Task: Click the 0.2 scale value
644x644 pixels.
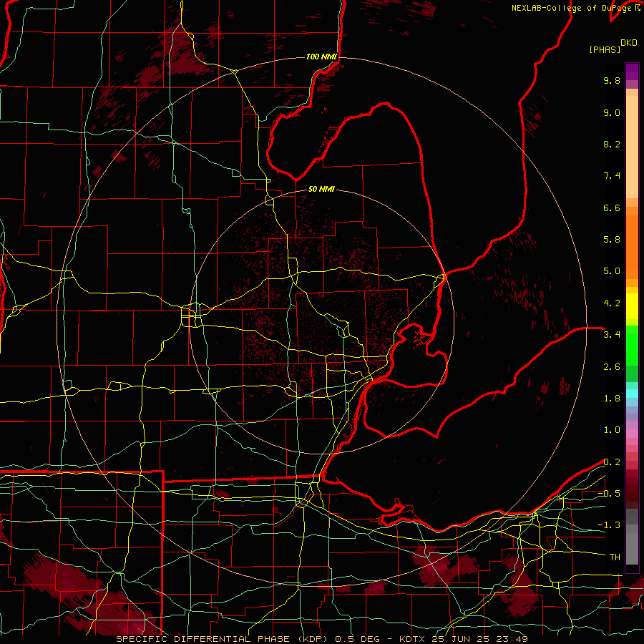Action: [612, 462]
